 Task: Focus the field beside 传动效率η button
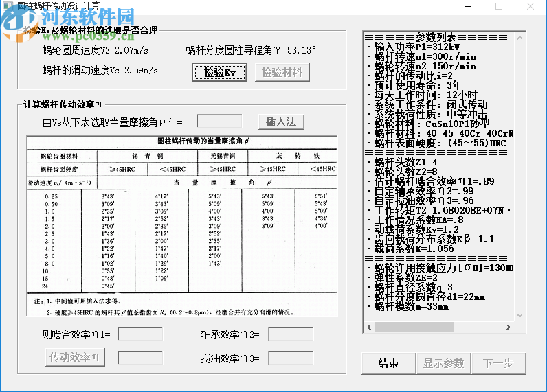[x=140, y=358]
